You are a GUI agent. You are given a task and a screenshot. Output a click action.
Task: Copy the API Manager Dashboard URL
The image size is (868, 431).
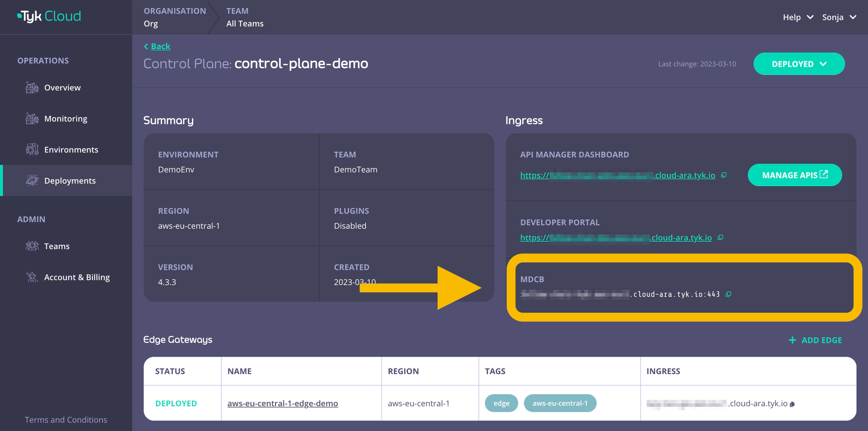(x=723, y=175)
